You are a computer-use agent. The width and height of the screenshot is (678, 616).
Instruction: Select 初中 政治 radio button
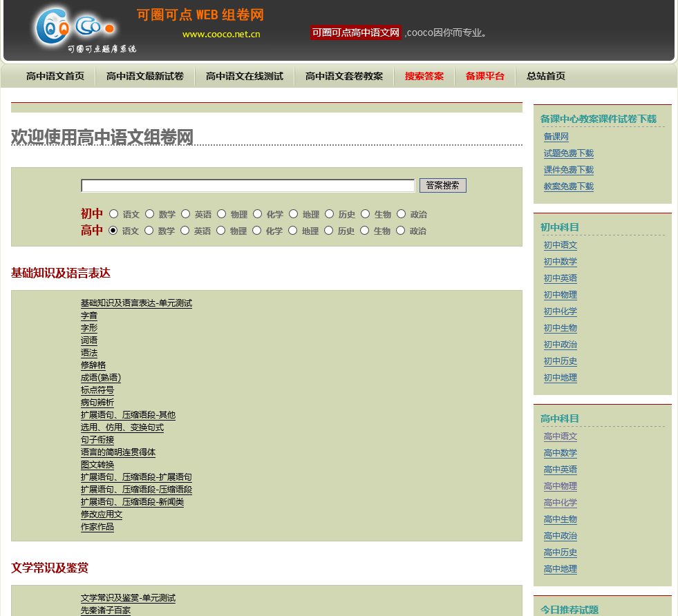(401, 214)
